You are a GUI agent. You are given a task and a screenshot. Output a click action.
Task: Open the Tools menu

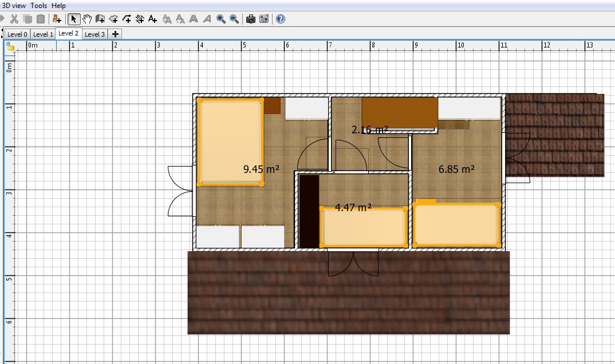pyautogui.click(x=39, y=6)
